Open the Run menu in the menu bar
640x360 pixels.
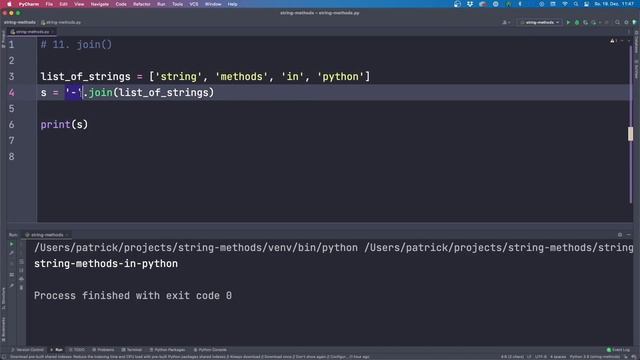(x=161, y=4)
